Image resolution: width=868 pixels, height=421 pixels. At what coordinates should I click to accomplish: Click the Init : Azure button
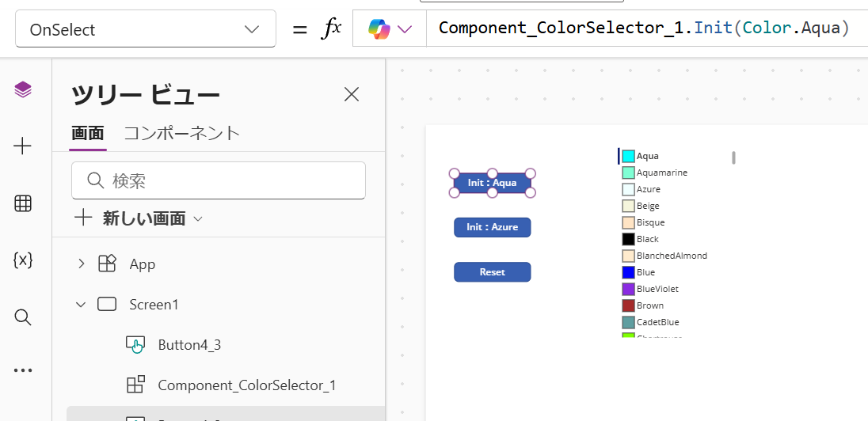(x=492, y=227)
